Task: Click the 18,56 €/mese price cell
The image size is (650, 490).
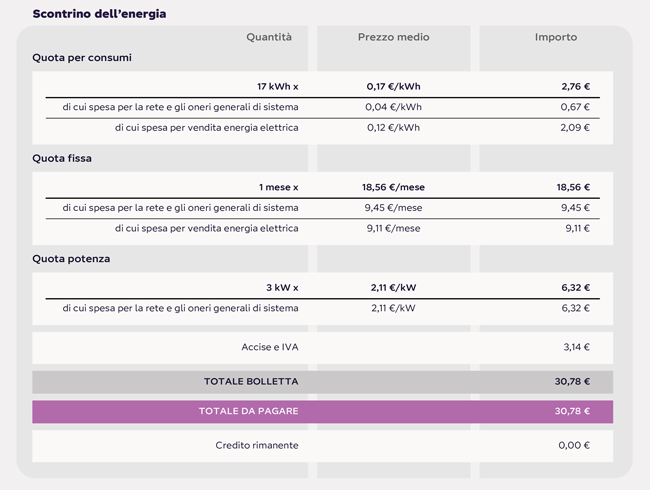Action: 393,187
